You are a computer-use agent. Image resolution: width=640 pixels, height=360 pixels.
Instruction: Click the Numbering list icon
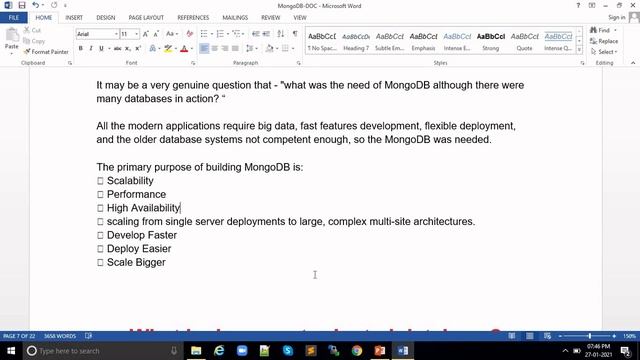(x=220, y=34)
